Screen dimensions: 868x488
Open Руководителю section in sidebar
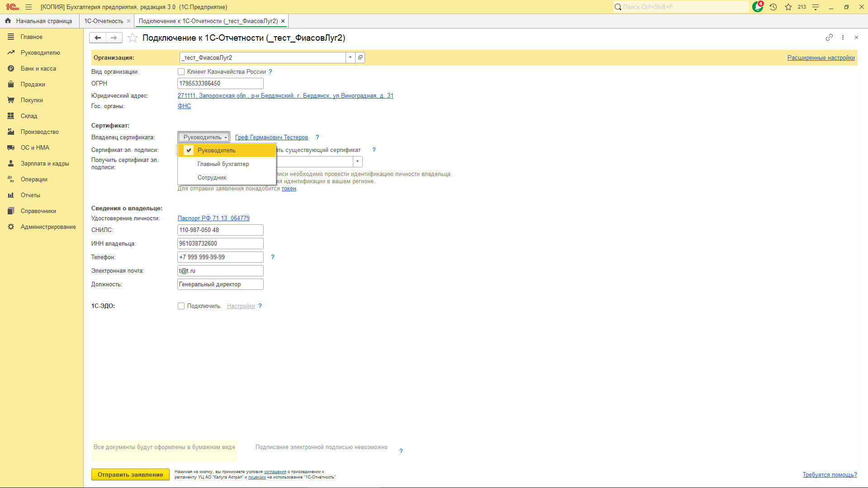(42, 53)
